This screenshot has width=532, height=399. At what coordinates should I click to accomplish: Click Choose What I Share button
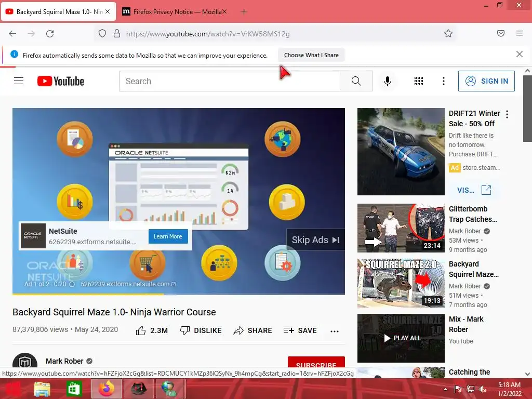(x=311, y=55)
